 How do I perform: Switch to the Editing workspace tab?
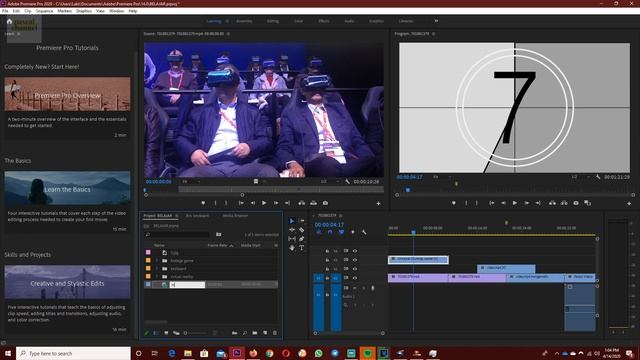click(x=273, y=21)
